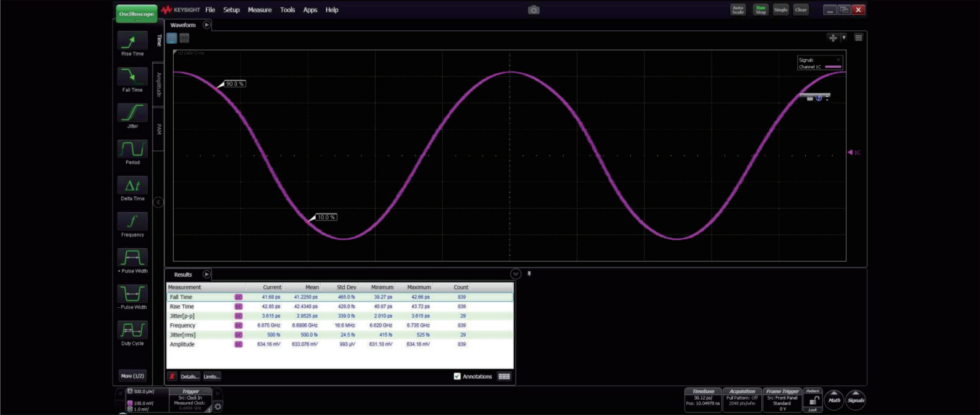
Task: Select the Jitter measurement icon
Action: pyautogui.click(x=132, y=113)
